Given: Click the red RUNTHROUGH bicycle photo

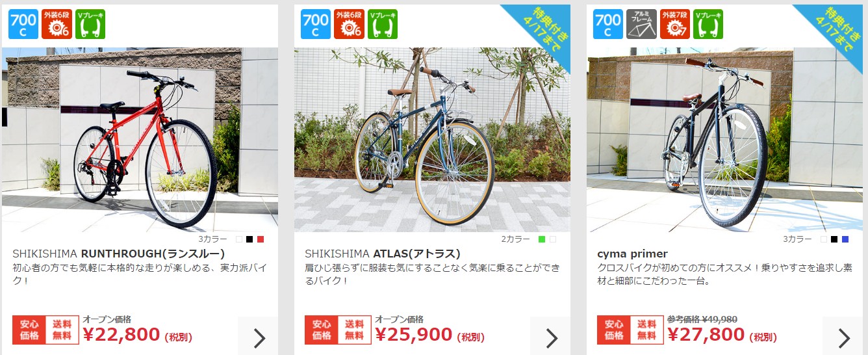Looking at the screenshot, I should [x=140, y=140].
